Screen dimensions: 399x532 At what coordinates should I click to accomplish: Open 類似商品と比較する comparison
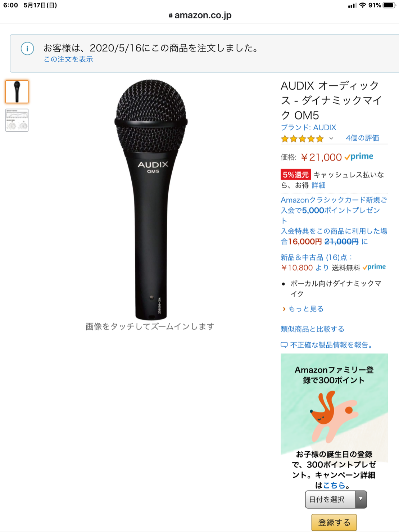click(x=312, y=329)
